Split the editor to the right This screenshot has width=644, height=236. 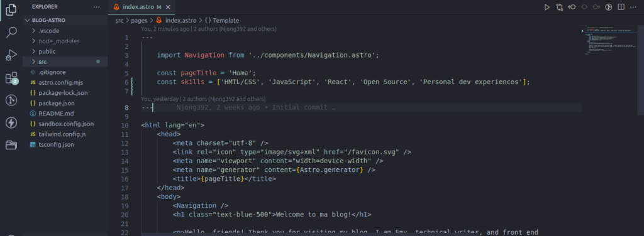click(621, 7)
